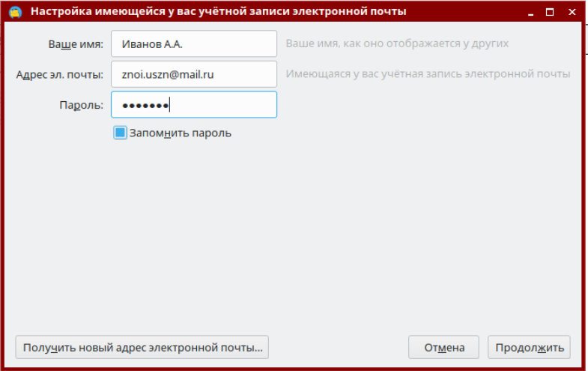Click the Ваше имя: label
This screenshot has height=371, width=588.
pyautogui.click(x=76, y=44)
